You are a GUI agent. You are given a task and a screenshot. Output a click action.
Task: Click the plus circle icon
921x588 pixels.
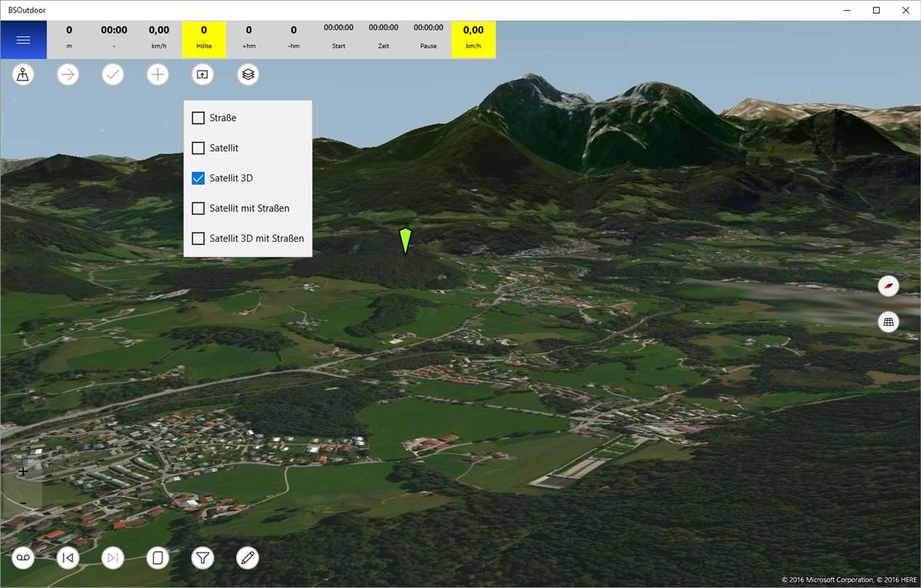(x=158, y=74)
